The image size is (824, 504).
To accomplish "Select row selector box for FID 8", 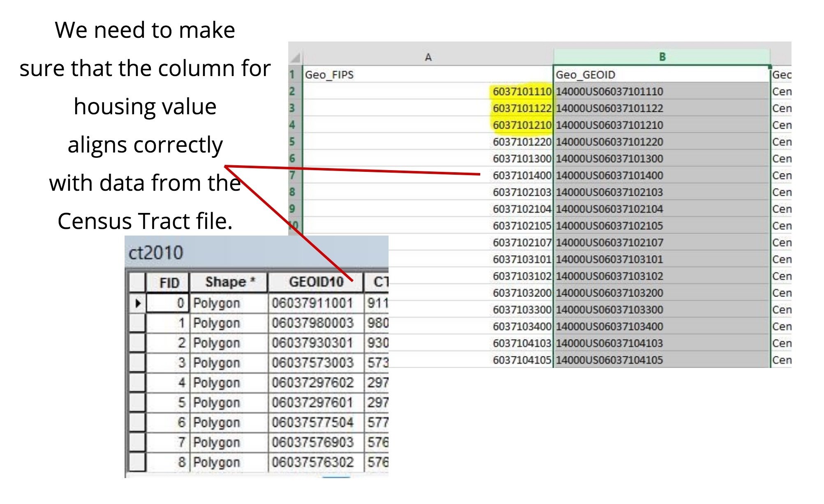I will click(x=137, y=462).
